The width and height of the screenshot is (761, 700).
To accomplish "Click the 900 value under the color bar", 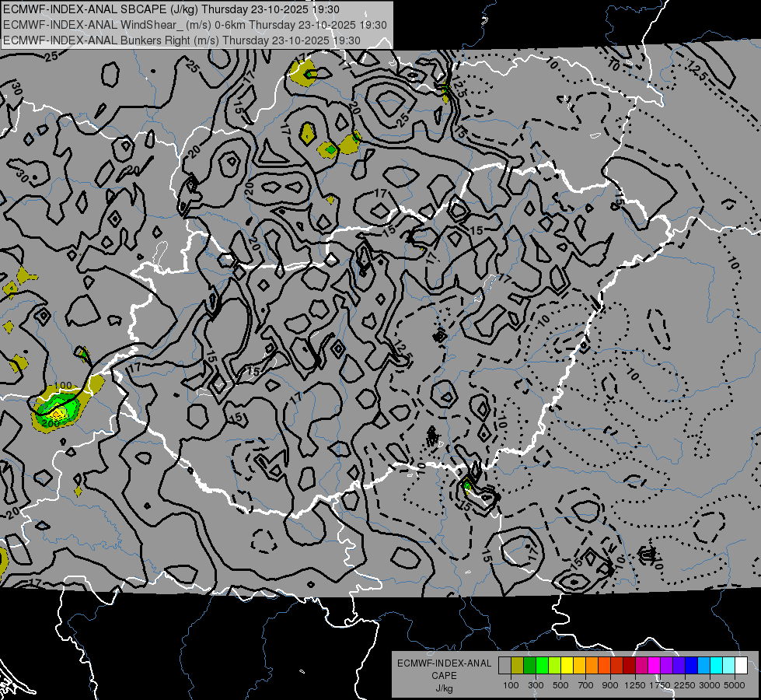I will [610, 685].
